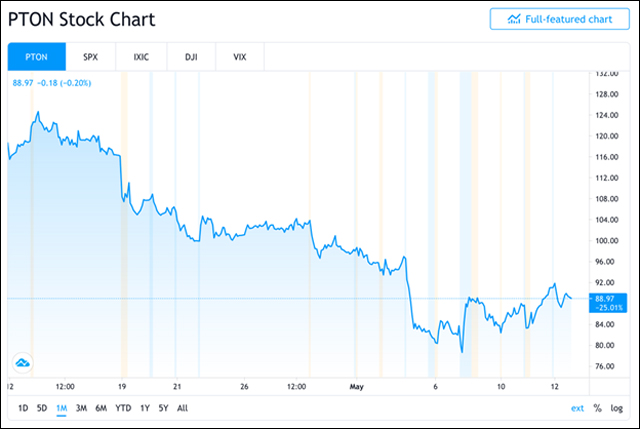Viewport: 640px width, 429px height.
Task: Choose the 3M time range
Action: click(81, 407)
